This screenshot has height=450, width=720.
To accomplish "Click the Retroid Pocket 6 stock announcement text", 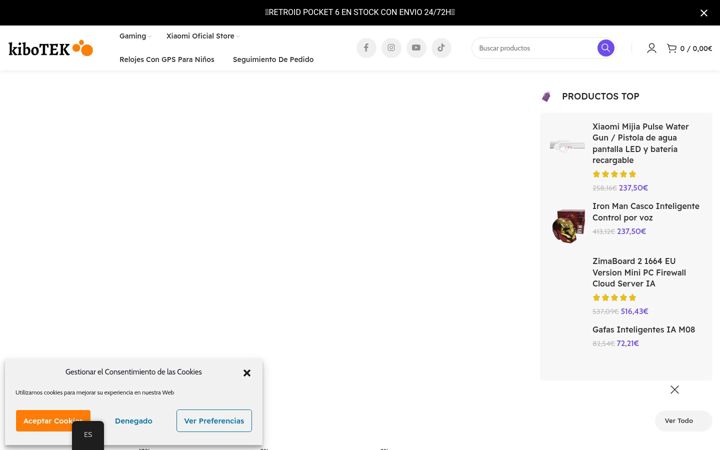I will point(360,12).
